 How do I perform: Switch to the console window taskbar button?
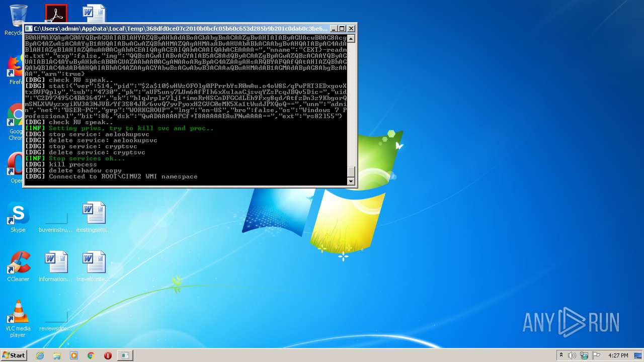pos(125,355)
